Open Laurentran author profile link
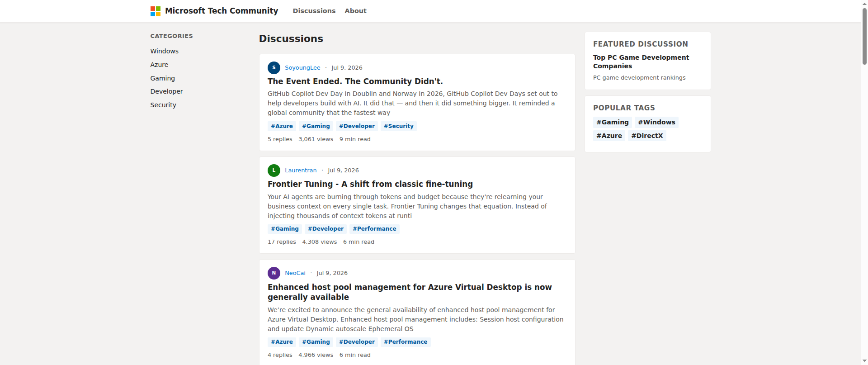Viewport: 868px width, 365px height. click(301, 171)
